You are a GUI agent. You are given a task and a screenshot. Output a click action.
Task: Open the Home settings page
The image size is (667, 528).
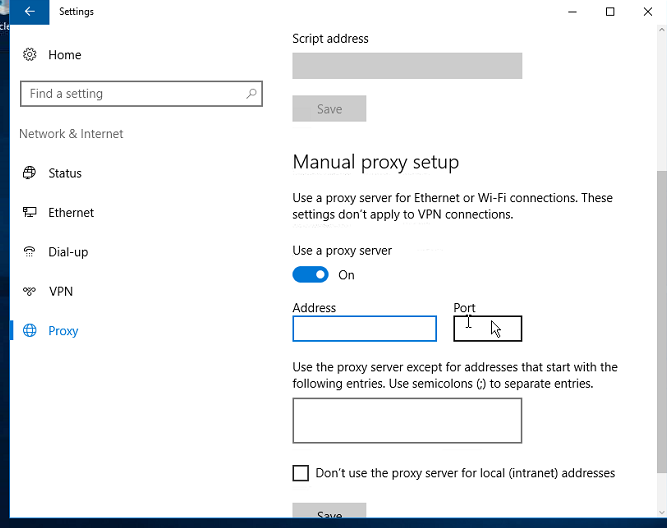(64, 54)
